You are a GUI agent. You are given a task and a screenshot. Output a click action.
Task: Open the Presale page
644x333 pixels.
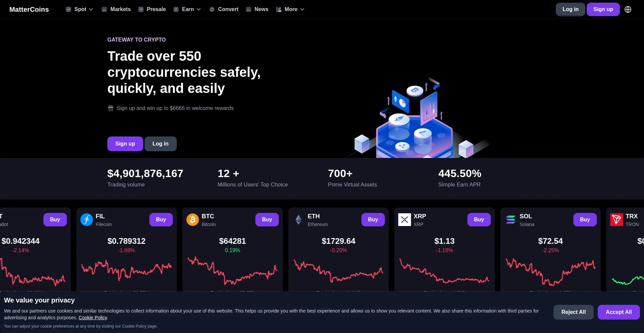[156, 9]
